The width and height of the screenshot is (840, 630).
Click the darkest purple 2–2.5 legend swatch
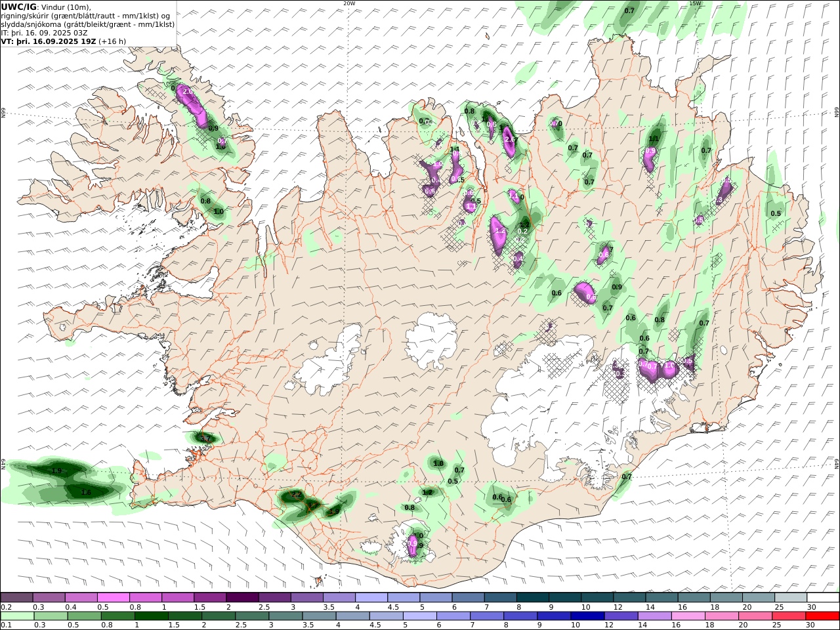pyautogui.click(x=242, y=598)
